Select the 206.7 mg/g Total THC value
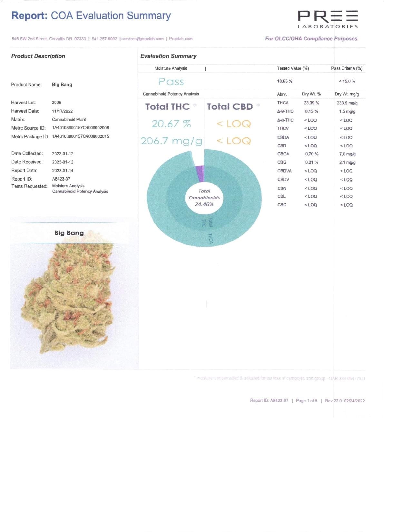Screen dimensions: 411x532 pyautogui.click(x=171, y=141)
